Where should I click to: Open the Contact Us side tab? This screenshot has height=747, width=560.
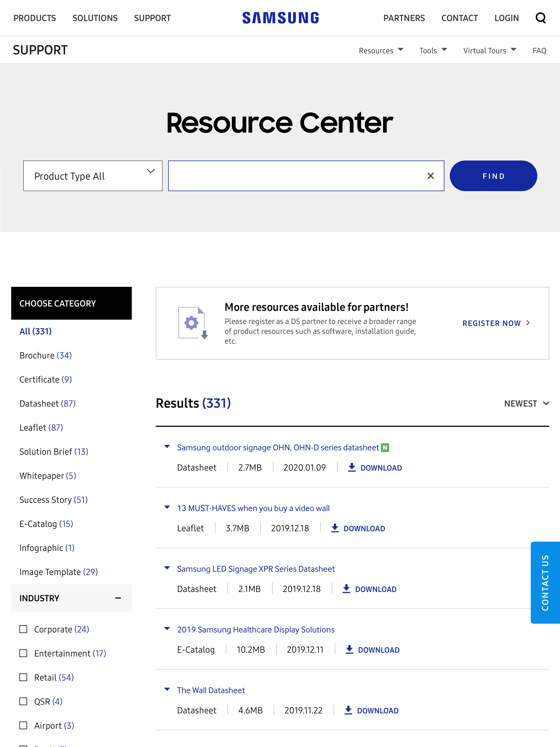tap(545, 583)
